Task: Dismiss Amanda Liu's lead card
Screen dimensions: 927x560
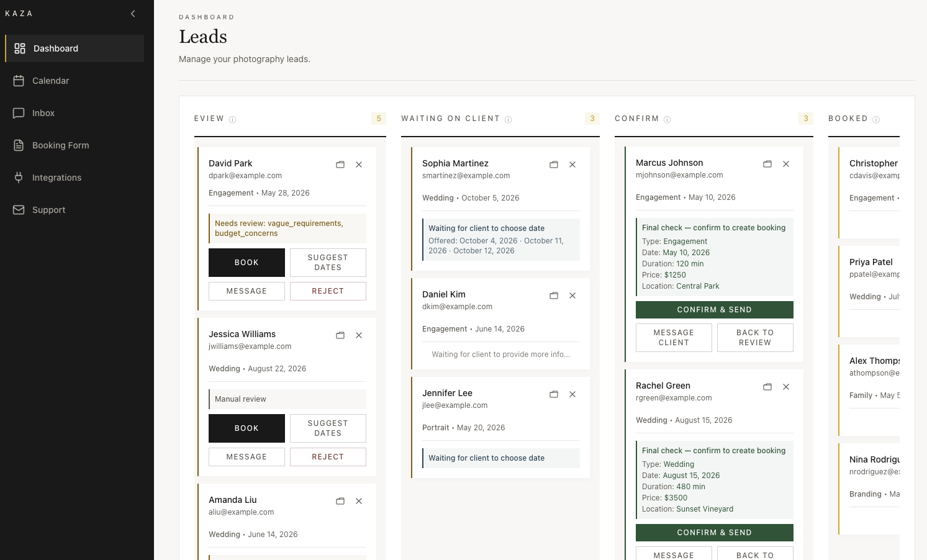Action: pos(359,501)
